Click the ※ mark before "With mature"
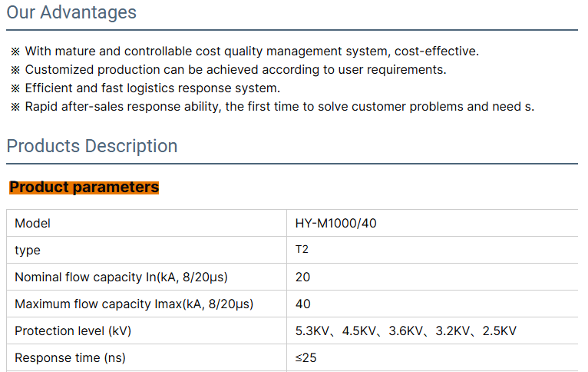 15,51
